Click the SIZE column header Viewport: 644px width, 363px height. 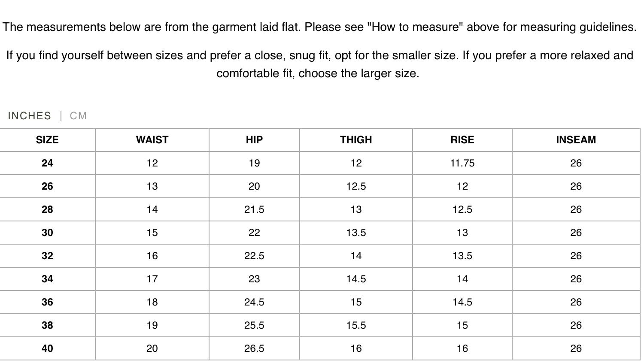pyautogui.click(x=47, y=140)
